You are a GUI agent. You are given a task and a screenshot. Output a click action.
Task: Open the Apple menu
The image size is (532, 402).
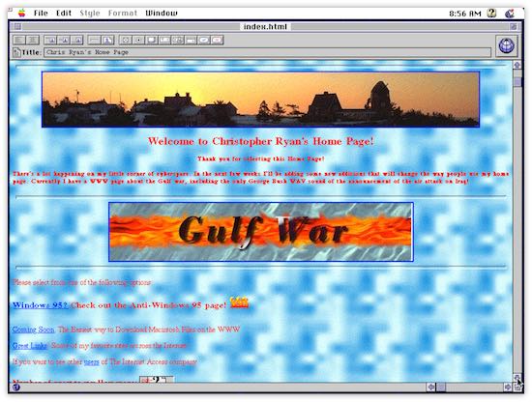[x=21, y=14]
